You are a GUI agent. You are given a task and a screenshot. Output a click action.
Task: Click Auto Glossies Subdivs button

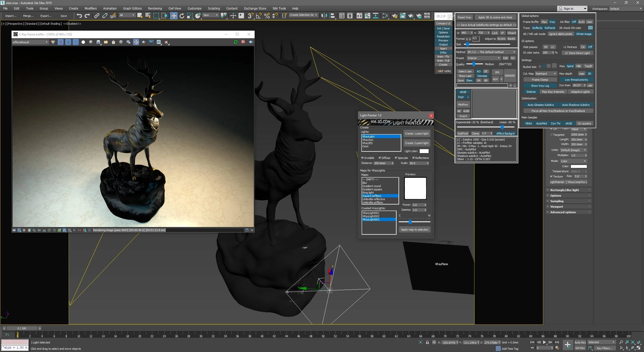tap(541, 105)
